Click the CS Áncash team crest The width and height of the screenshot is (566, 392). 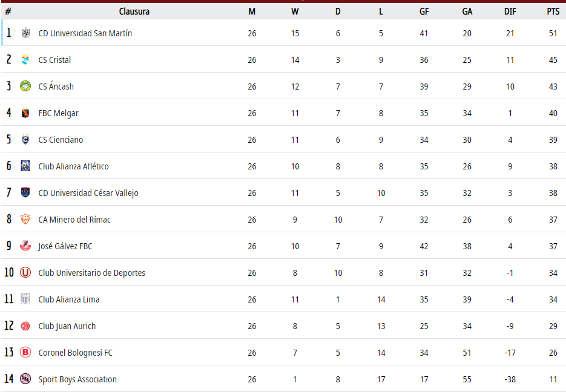25,87
